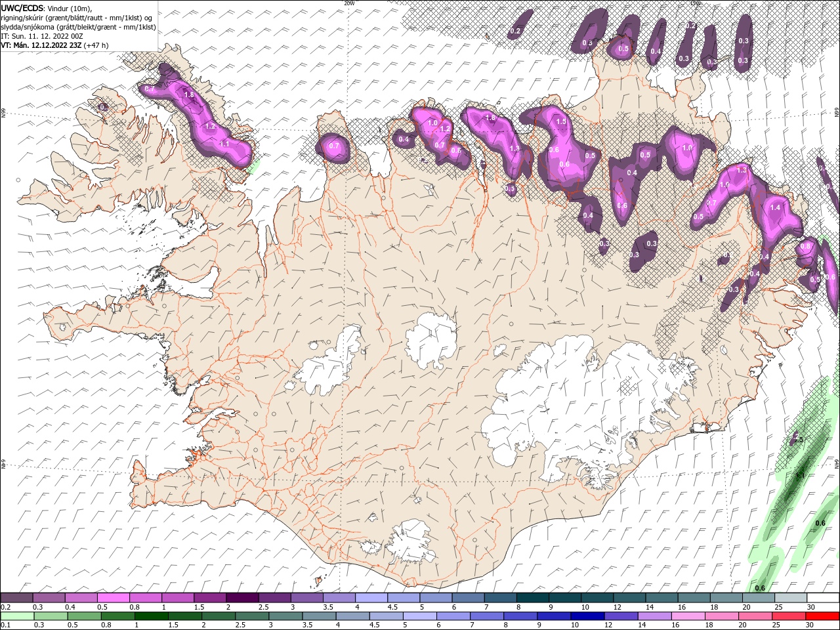Click the rain legend swatch starting at 7
840x630 pixels.
click(x=486, y=616)
